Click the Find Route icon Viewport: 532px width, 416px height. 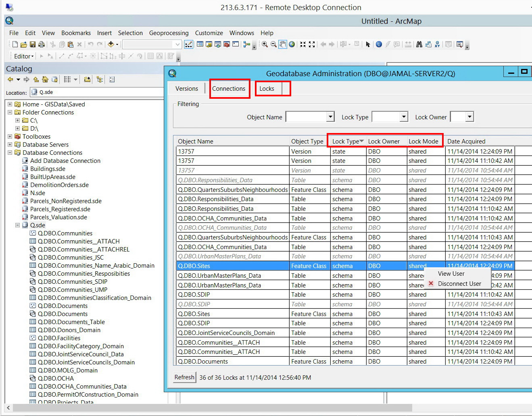[428, 44]
